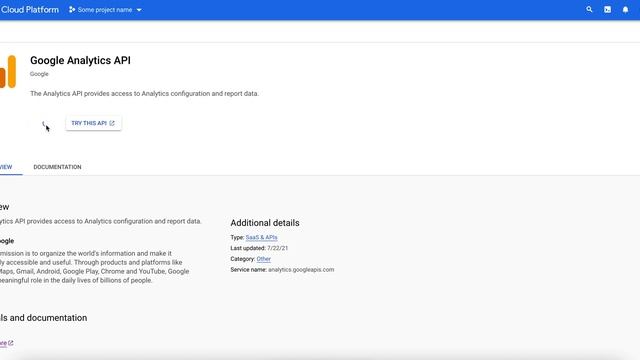This screenshot has width=640, height=360.
Task: Select the Overview tab
Action: click(6, 167)
